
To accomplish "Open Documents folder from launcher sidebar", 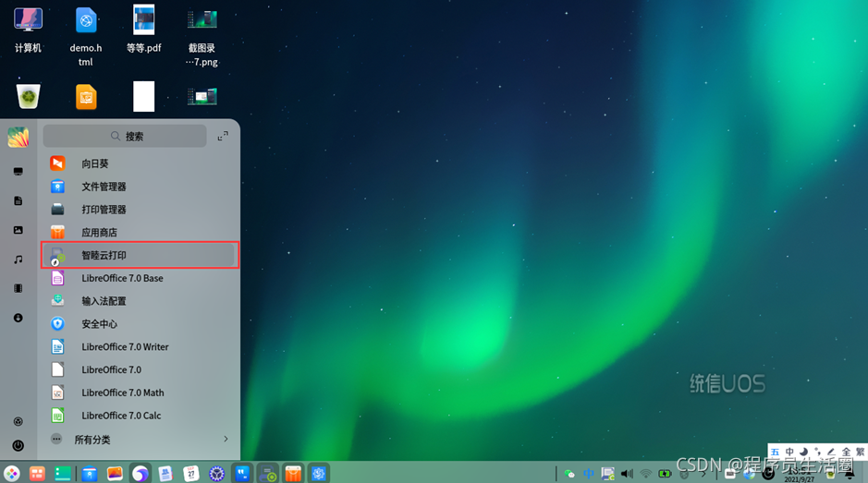I will [18, 200].
